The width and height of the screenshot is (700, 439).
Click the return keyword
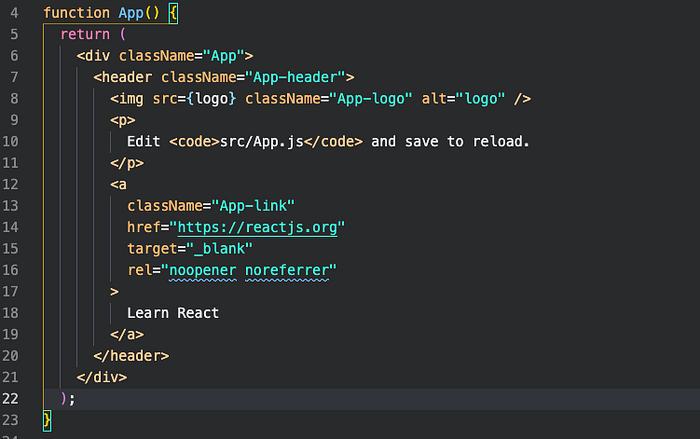click(x=85, y=34)
